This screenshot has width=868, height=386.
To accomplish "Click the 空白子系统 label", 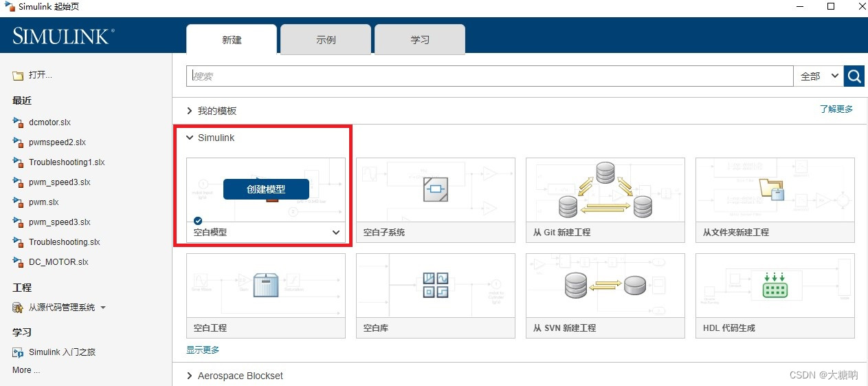I will pos(384,233).
